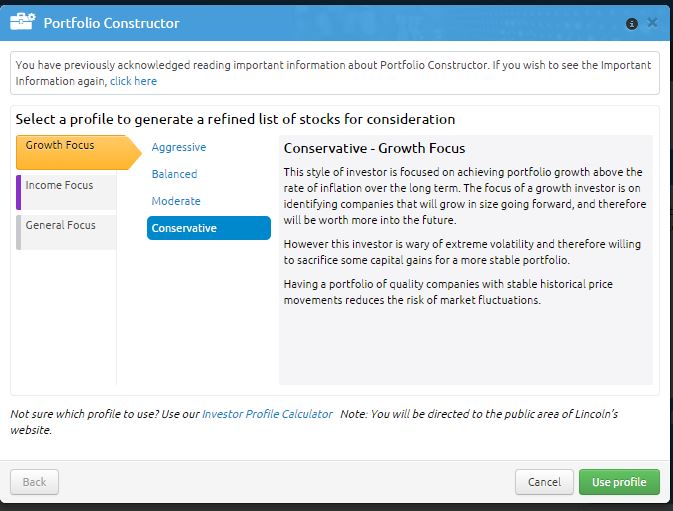
Task: Open the info icon in header
Action: click(631, 24)
